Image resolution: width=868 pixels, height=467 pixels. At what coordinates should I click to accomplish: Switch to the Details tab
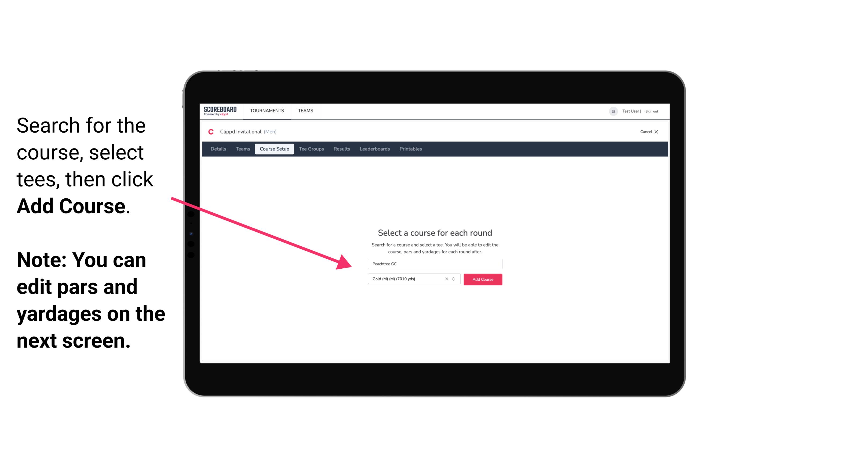pyautogui.click(x=218, y=149)
